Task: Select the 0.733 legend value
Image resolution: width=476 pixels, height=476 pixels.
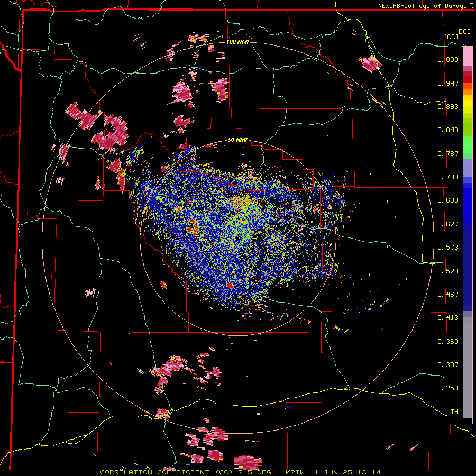Action: click(448, 177)
